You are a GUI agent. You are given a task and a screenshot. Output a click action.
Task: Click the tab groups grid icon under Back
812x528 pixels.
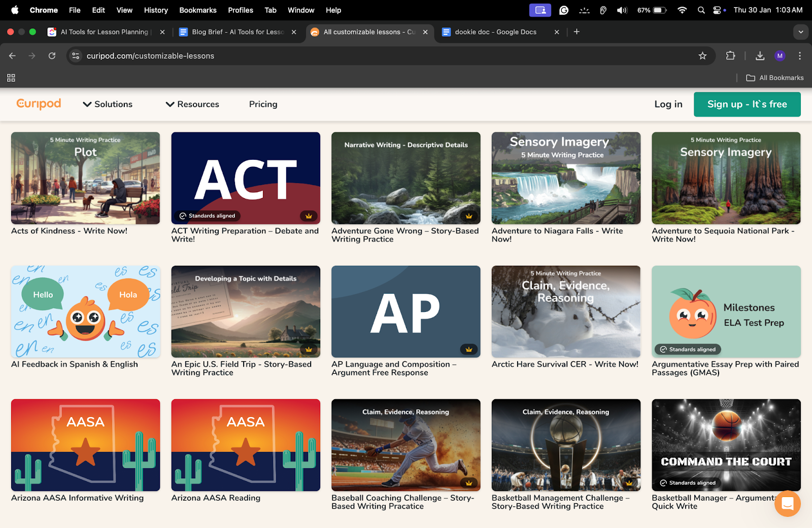(x=11, y=78)
